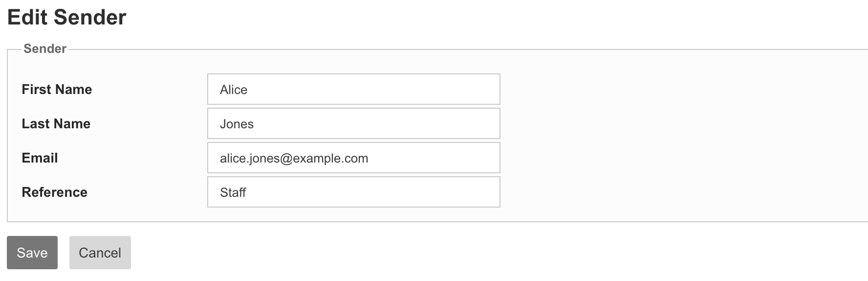868x281 pixels.
Task: Activate the Reference input field
Action: [353, 192]
